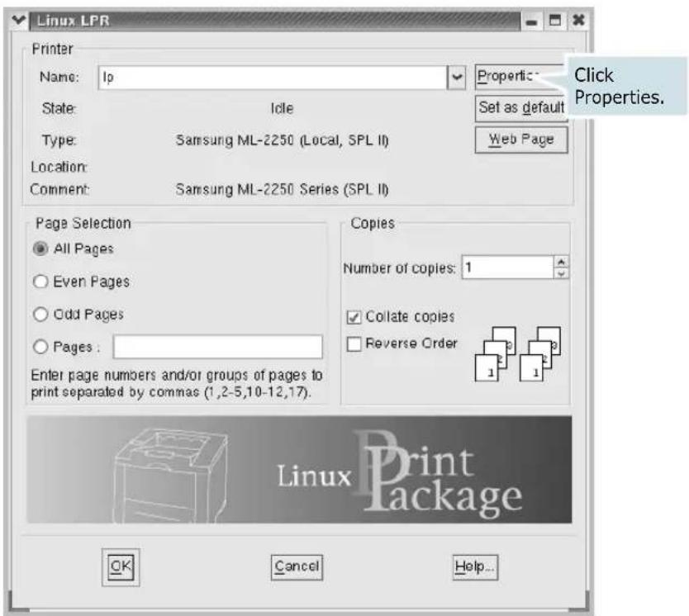Click the Cancel button

point(297,567)
